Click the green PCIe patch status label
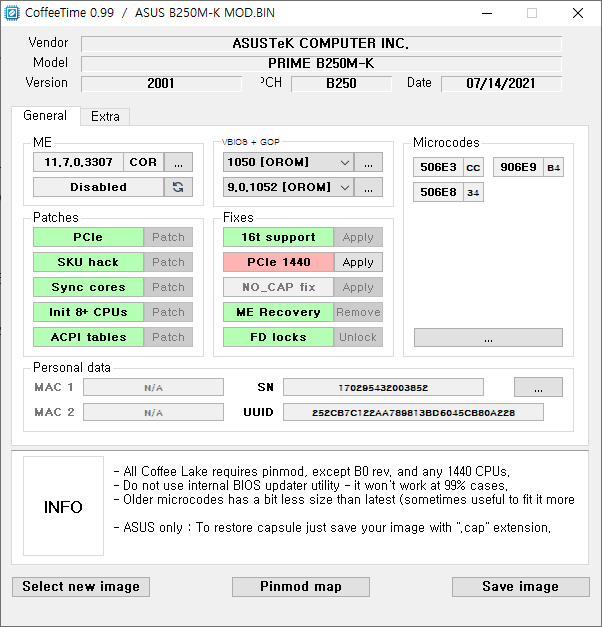 click(x=88, y=237)
